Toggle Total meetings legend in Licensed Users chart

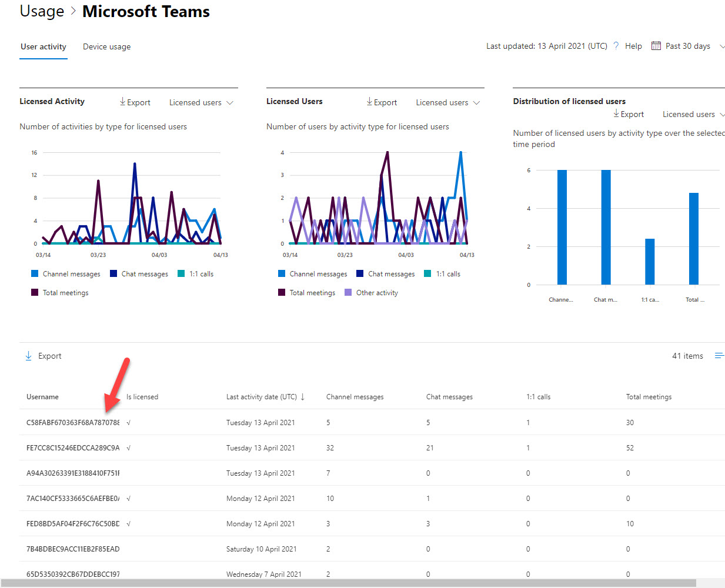307,293
